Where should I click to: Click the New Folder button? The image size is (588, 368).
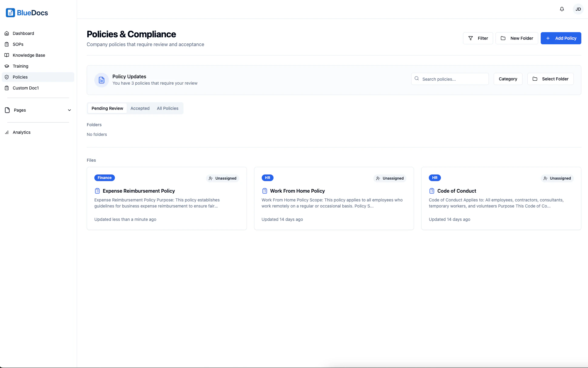(x=517, y=38)
